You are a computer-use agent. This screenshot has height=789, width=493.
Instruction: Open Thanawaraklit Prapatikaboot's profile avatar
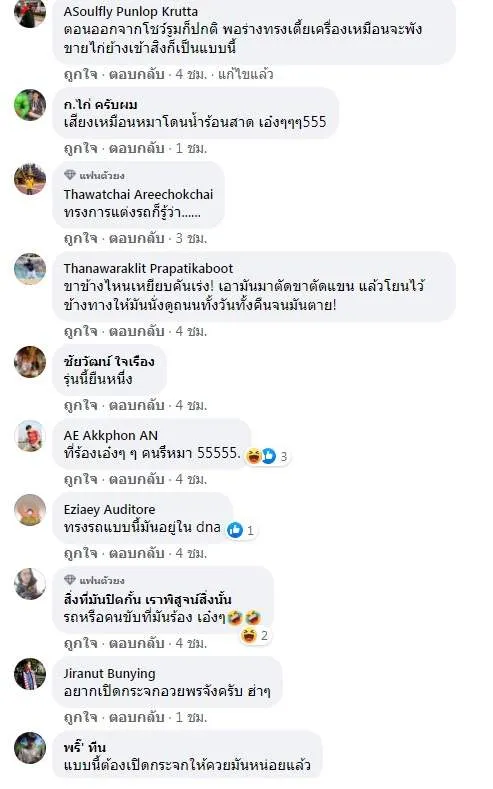point(30,269)
